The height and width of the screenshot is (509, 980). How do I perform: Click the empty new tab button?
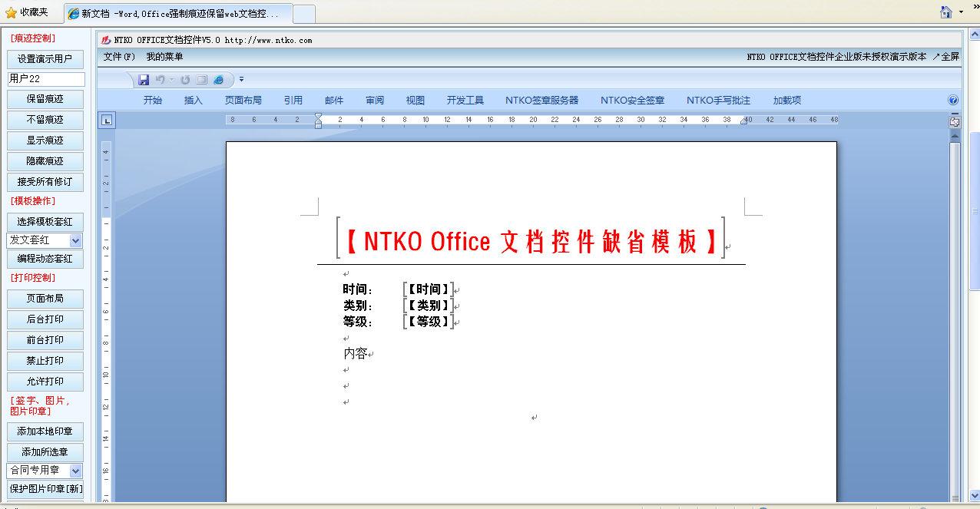tap(304, 14)
